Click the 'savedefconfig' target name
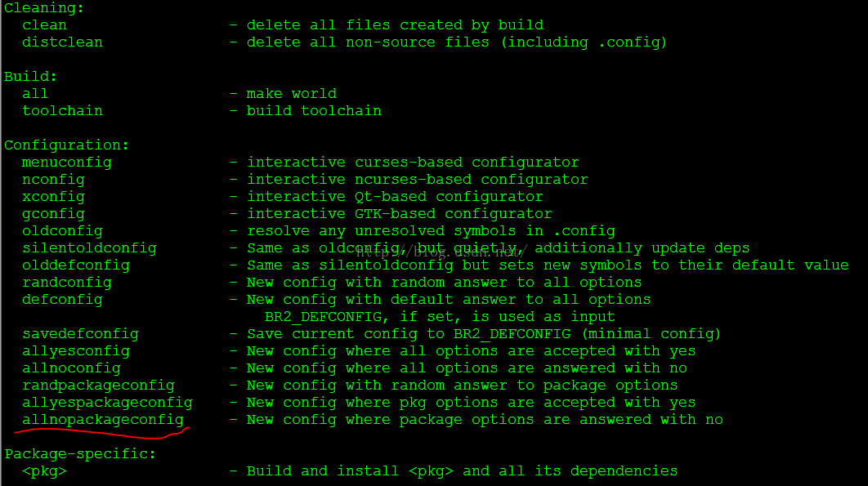 click(80, 334)
